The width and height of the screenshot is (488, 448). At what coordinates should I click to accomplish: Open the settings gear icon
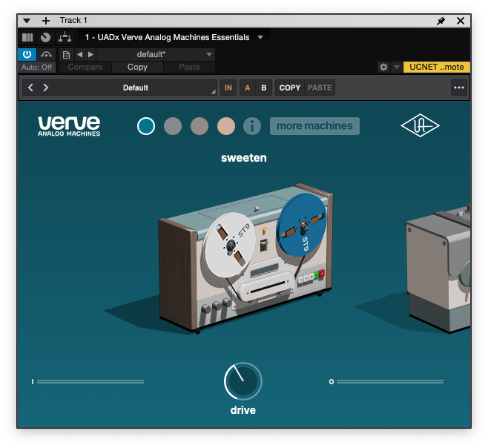(383, 67)
